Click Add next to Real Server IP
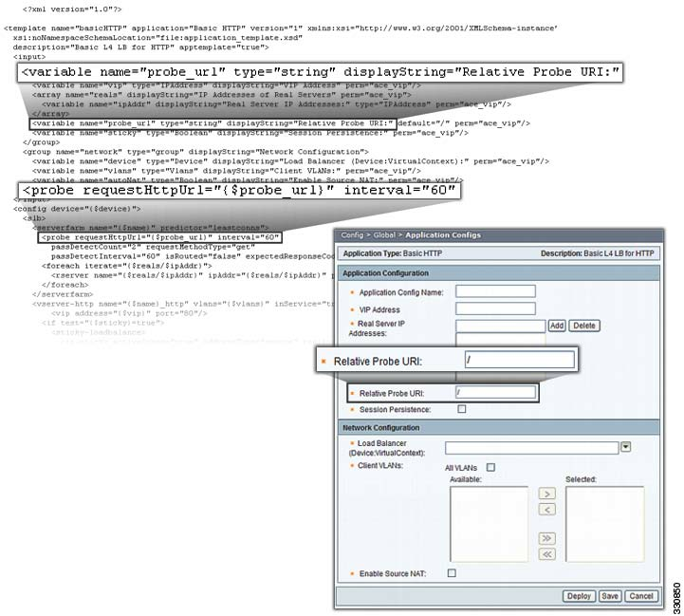 (557, 326)
